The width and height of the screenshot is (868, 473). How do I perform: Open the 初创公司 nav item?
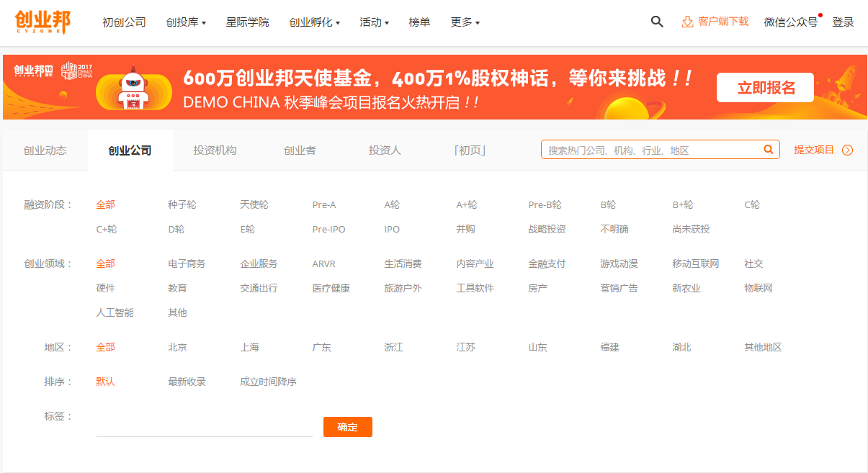(124, 22)
